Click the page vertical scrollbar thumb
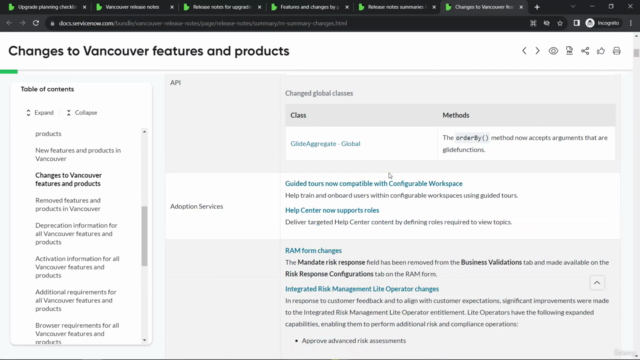The width and height of the screenshot is (640, 360). tap(636, 53)
